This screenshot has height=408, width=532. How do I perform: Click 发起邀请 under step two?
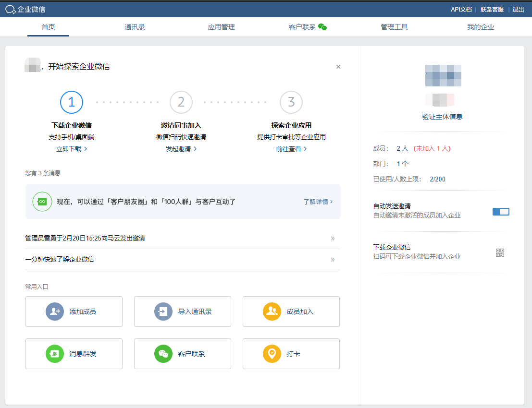click(181, 149)
